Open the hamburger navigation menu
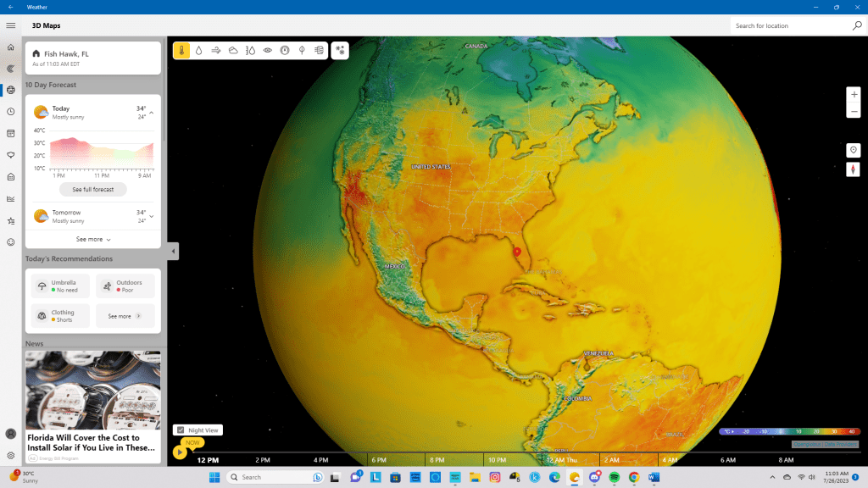868x488 pixels. click(11, 25)
